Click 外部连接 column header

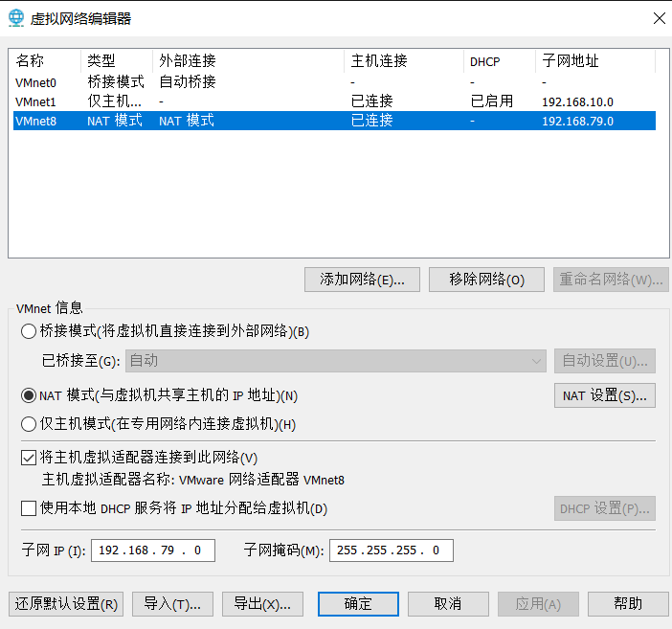(249, 61)
